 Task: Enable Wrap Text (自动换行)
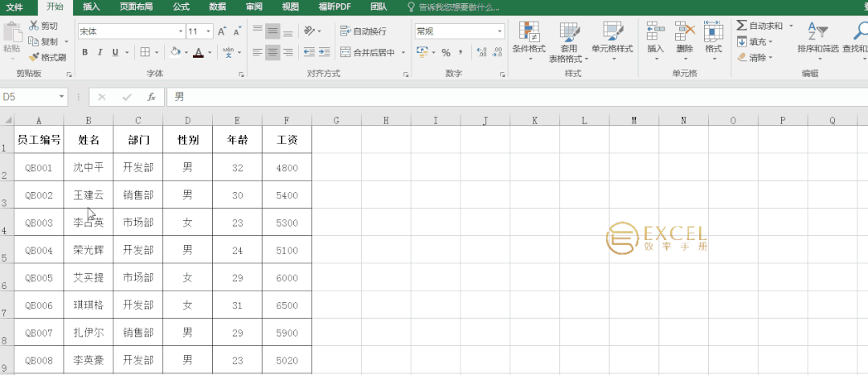pos(363,31)
